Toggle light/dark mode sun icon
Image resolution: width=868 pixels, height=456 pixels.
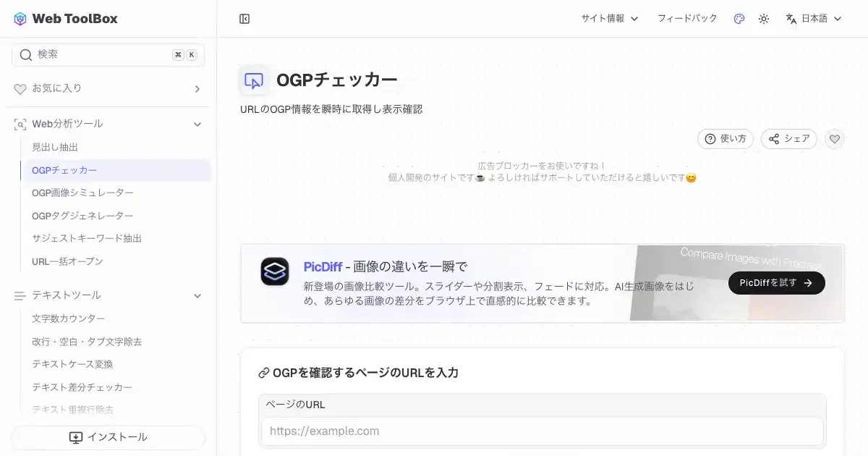pos(764,19)
